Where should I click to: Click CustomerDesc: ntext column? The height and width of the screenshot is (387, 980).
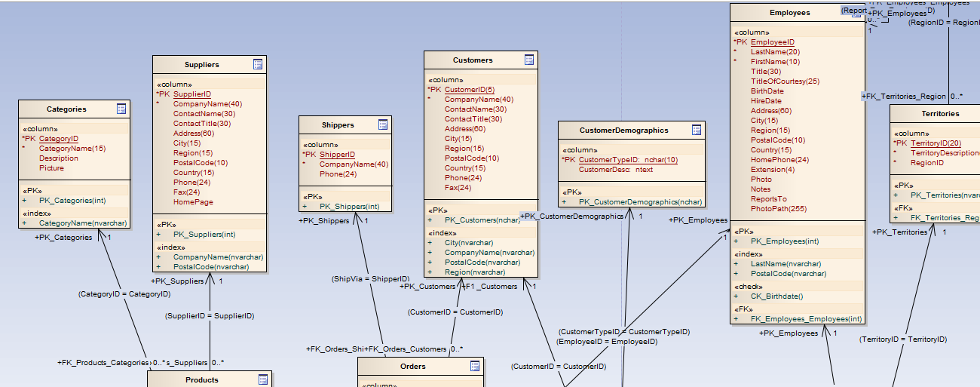[x=616, y=170]
